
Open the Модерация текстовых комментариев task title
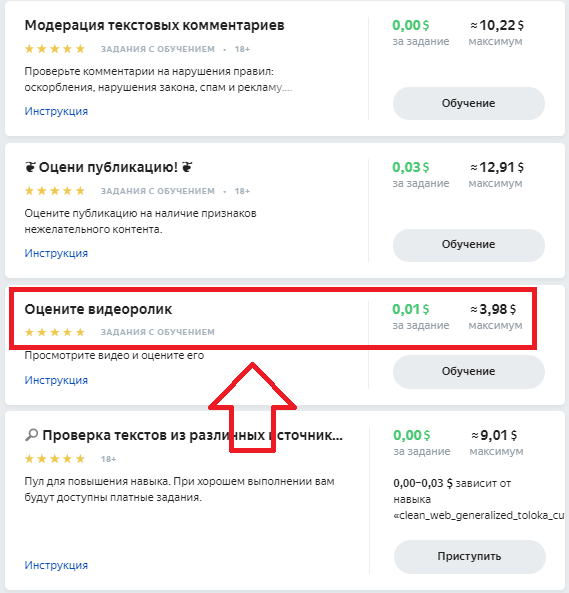coord(154,25)
